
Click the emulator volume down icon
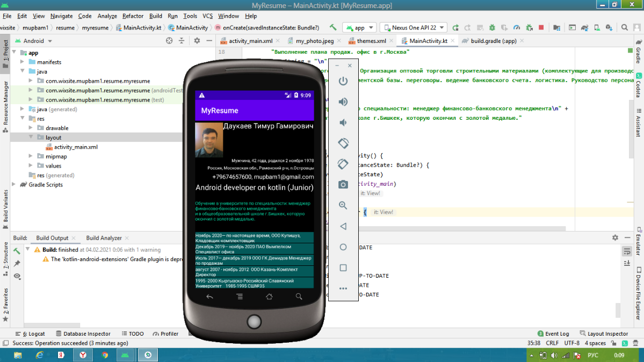click(343, 123)
